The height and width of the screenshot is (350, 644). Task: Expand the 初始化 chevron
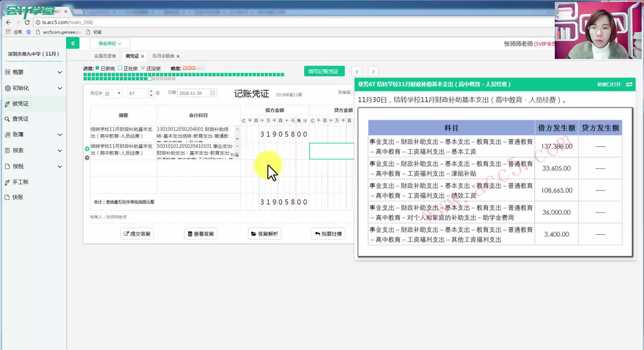coord(60,88)
